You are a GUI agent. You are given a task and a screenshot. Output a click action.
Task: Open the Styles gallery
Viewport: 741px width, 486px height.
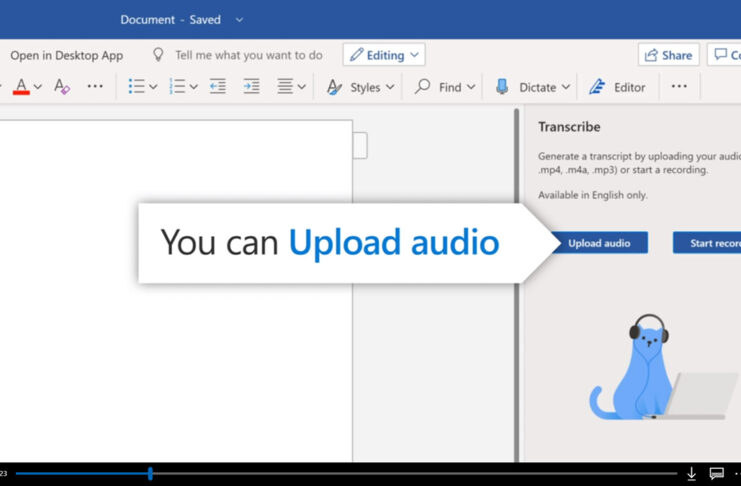354,87
